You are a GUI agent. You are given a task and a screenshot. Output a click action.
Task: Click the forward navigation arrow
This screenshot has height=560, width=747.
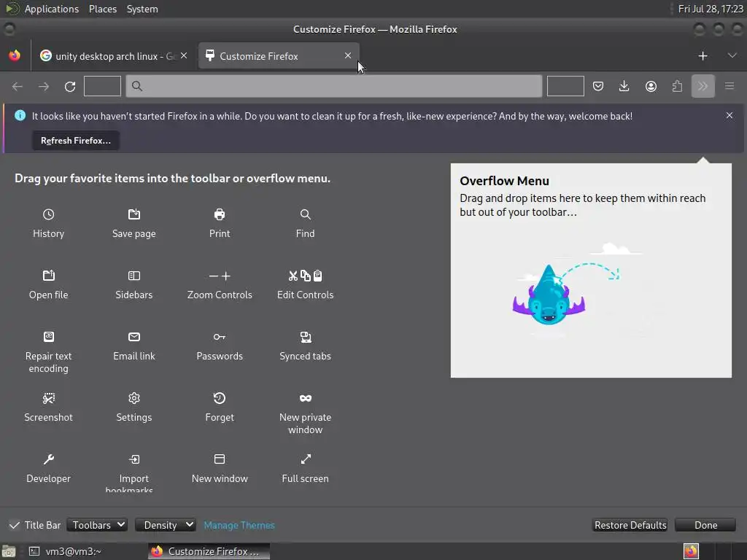click(44, 86)
